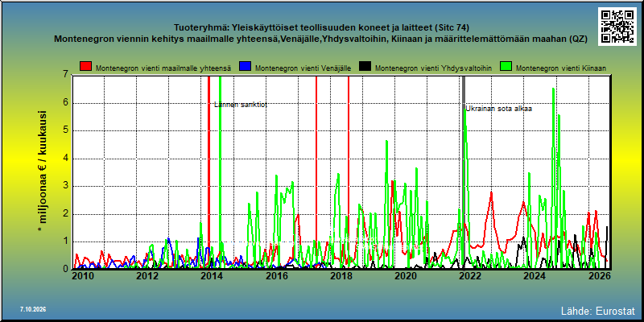Viewport: 644px width, 322px height.
Task: Click the red legend swatch for world exports
Action: [86, 67]
